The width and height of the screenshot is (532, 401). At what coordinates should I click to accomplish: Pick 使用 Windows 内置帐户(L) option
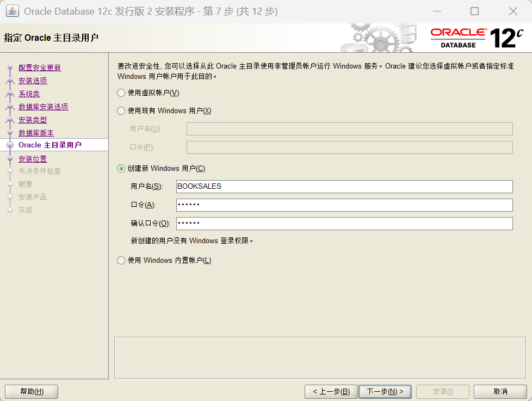(121, 260)
